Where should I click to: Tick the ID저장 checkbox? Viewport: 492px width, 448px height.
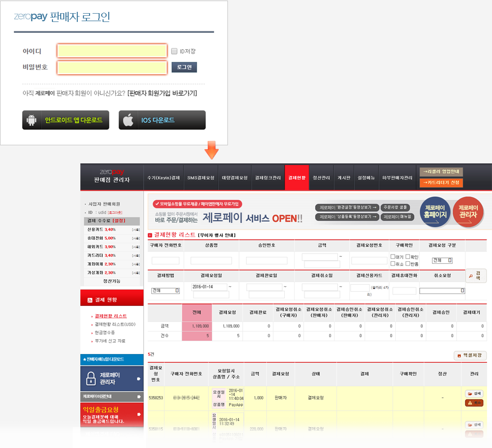[x=174, y=51]
